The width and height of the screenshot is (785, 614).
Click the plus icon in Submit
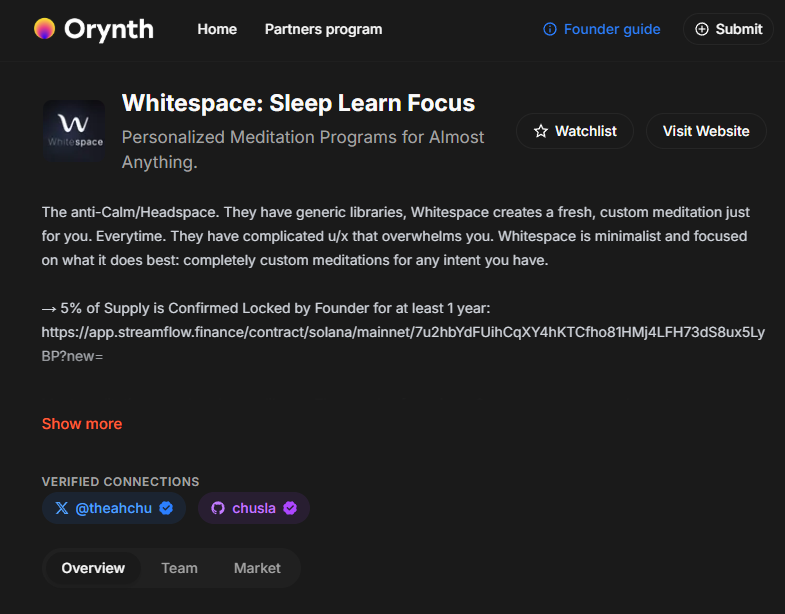tap(702, 29)
